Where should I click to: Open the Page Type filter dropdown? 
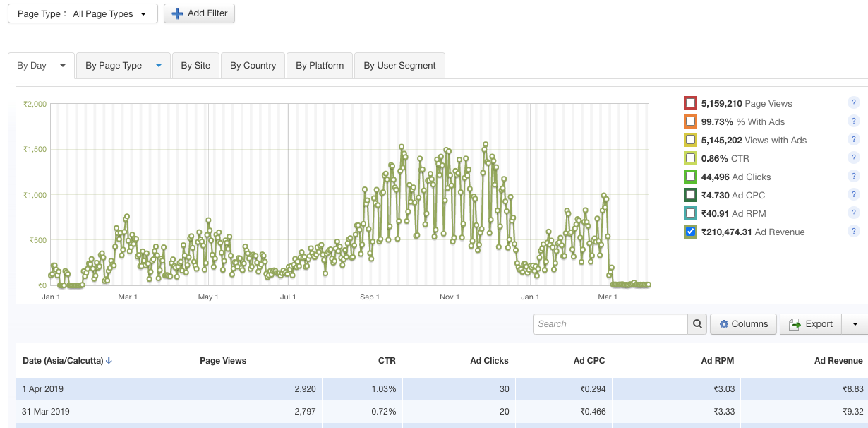point(82,13)
